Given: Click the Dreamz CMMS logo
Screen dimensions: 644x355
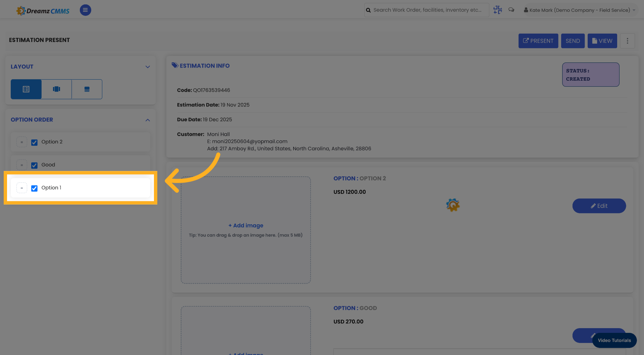Looking at the screenshot, I should pos(43,11).
